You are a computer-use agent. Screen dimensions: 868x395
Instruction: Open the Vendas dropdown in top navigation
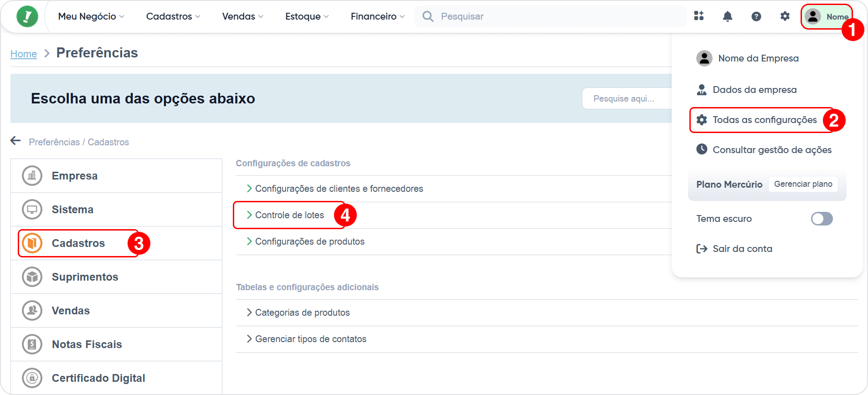(x=243, y=16)
